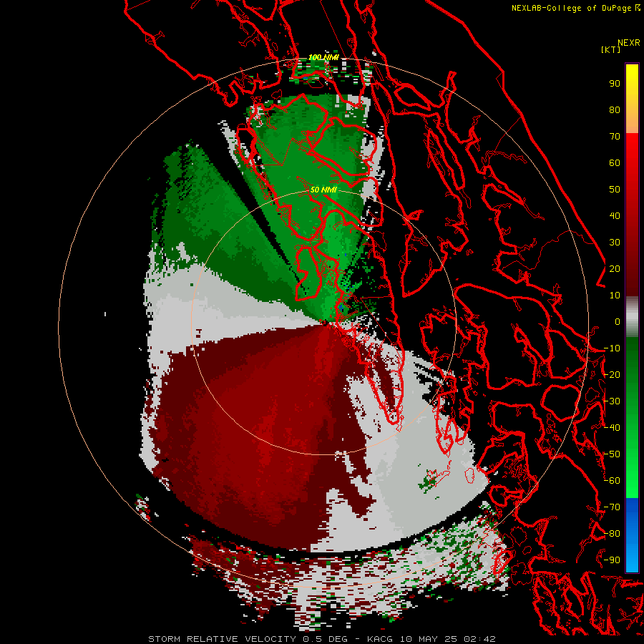
Task: Click the STORM RELATIVE VELOCITY caption text
Action: (x=222, y=639)
